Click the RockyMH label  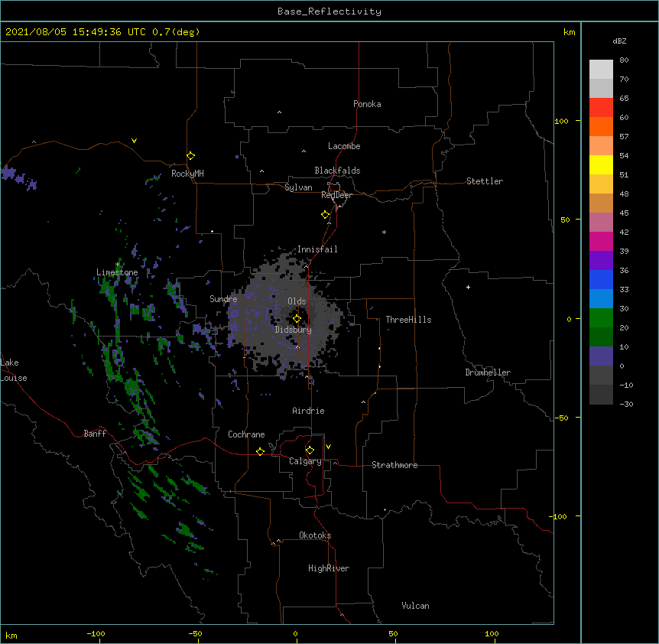187,174
